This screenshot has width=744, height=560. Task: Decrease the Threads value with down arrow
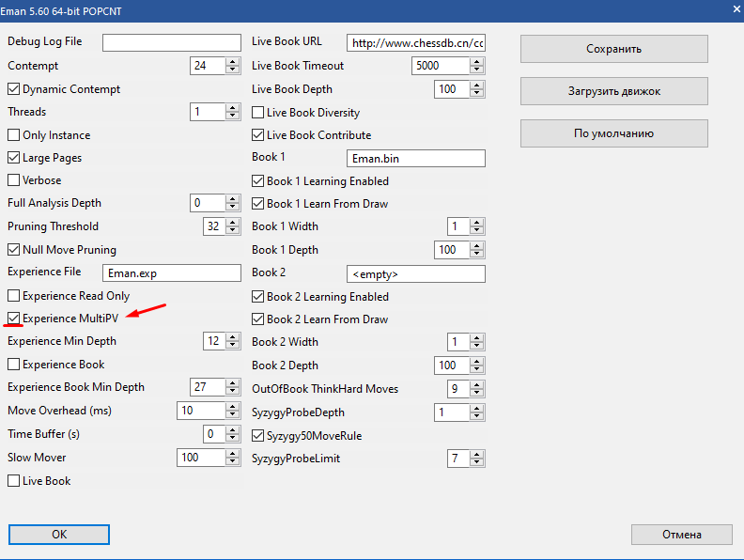click(233, 117)
